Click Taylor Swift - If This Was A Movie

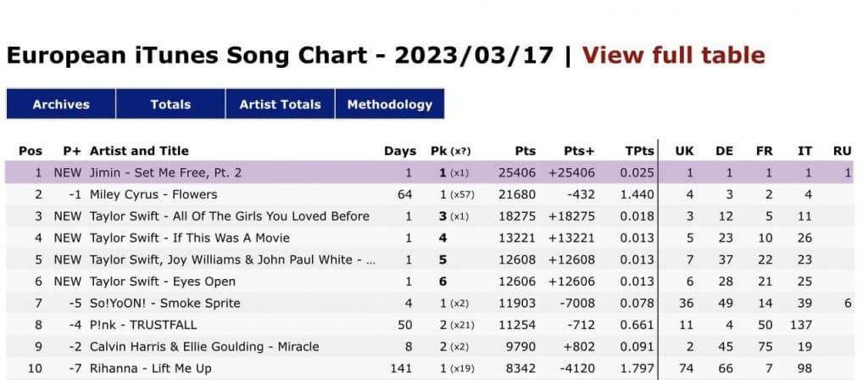pos(190,238)
